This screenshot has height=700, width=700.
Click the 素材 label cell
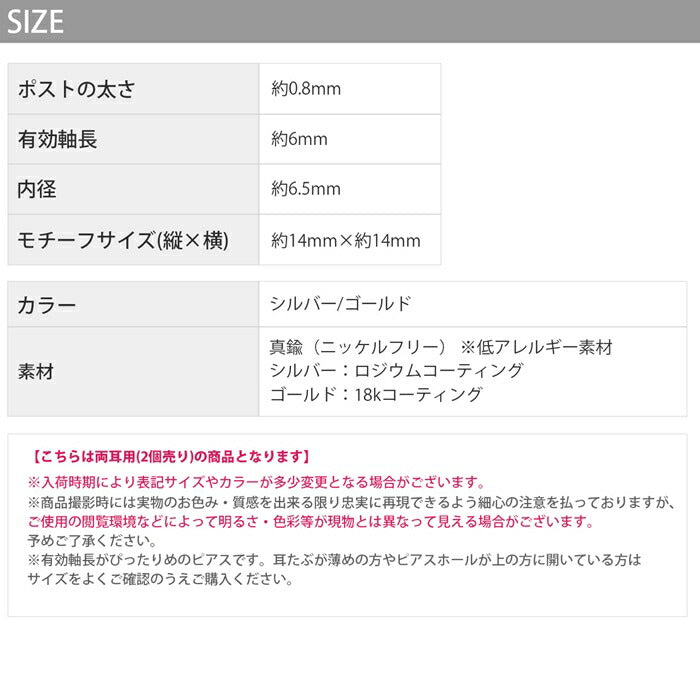pyautogui.click(x=38, y=371)
